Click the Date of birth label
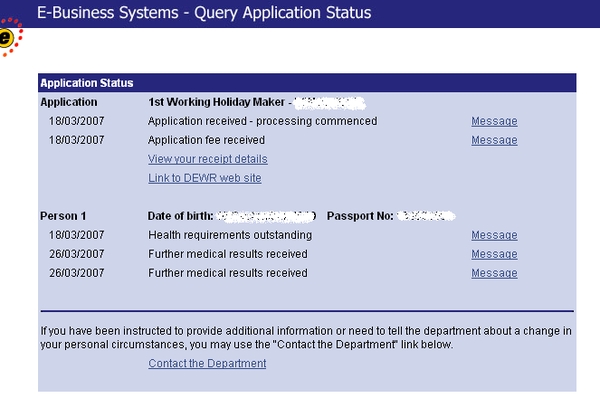The width and height of the screenshot is (600, 398). click(180, 216)
